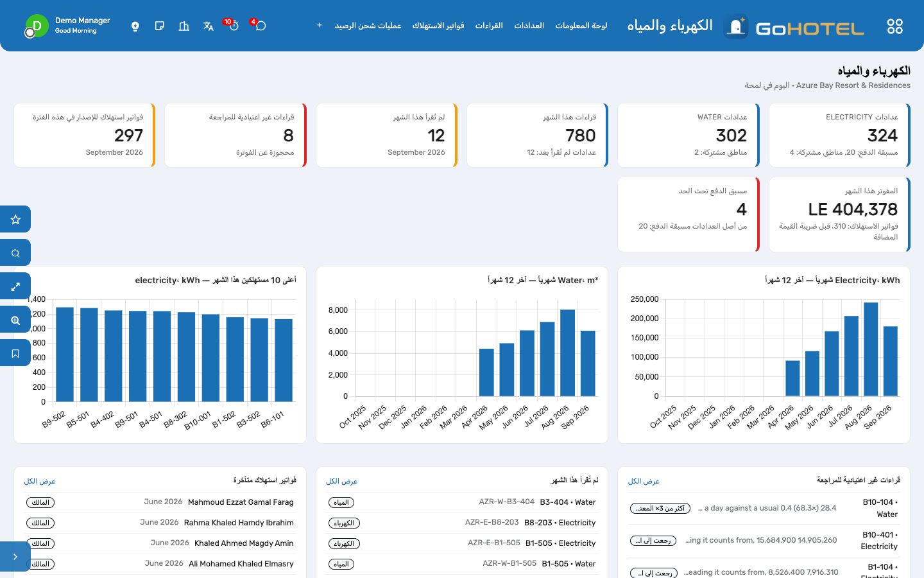
Task: Open the العدادات menu item
Action: (529, 26)
